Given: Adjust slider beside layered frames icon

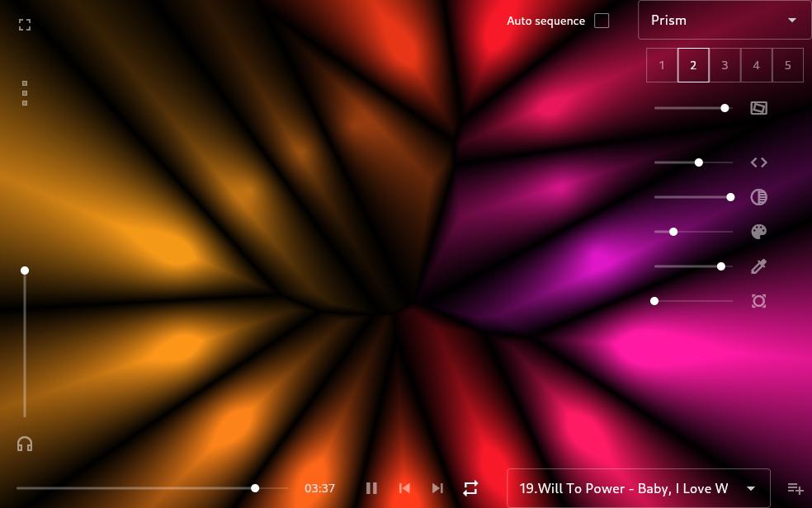Looking at the screenshot, I should [x=693, y=107].
